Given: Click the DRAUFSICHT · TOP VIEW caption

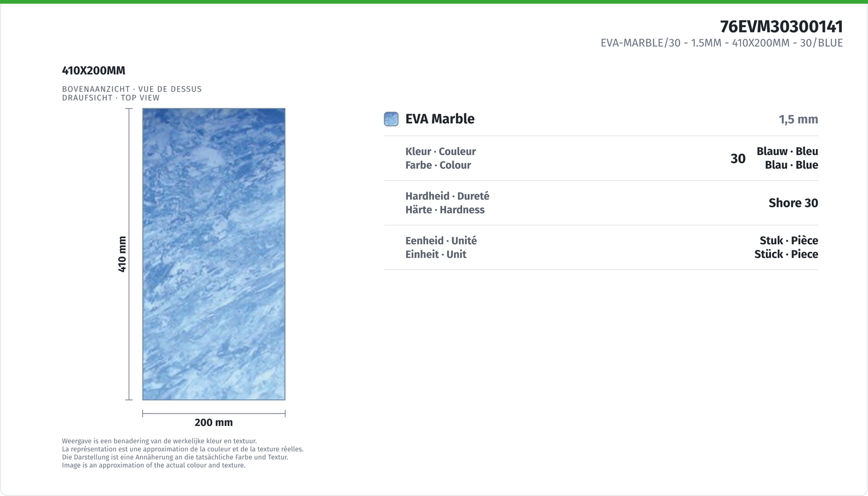Looking at the screenshot, I should (x=111, y=98).
